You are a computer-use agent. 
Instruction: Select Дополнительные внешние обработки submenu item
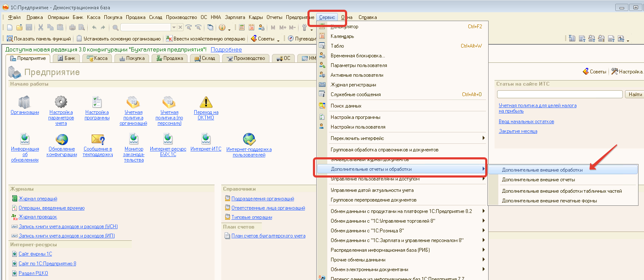tap(562, 170)
